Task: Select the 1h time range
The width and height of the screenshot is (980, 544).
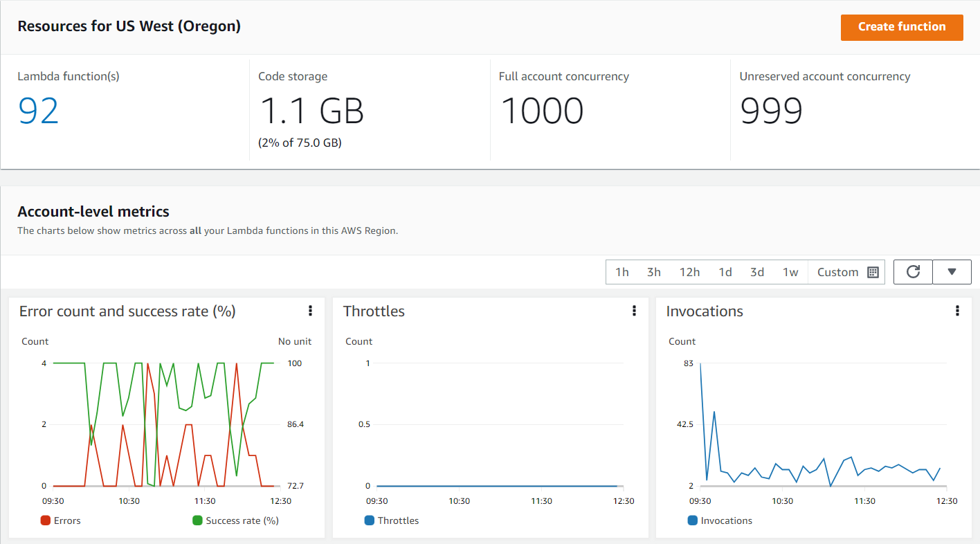Action: 621,271
